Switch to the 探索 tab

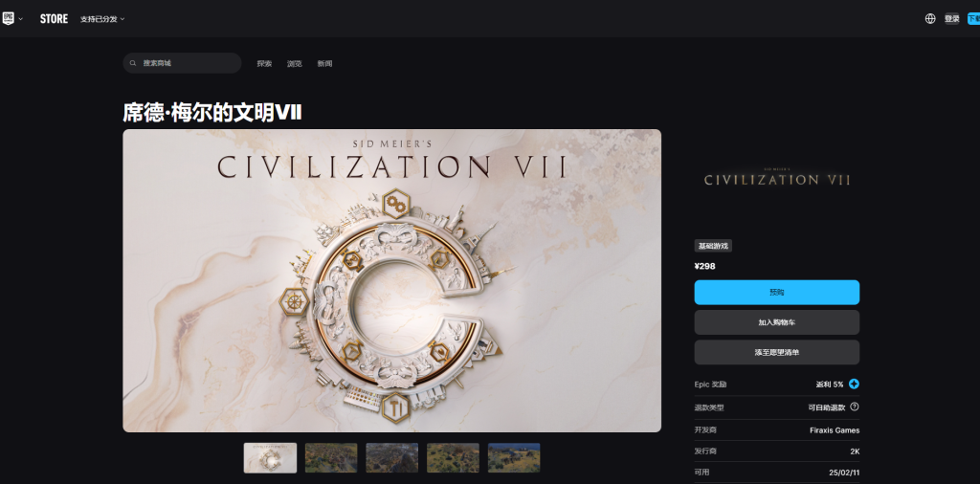click(264, 64)
